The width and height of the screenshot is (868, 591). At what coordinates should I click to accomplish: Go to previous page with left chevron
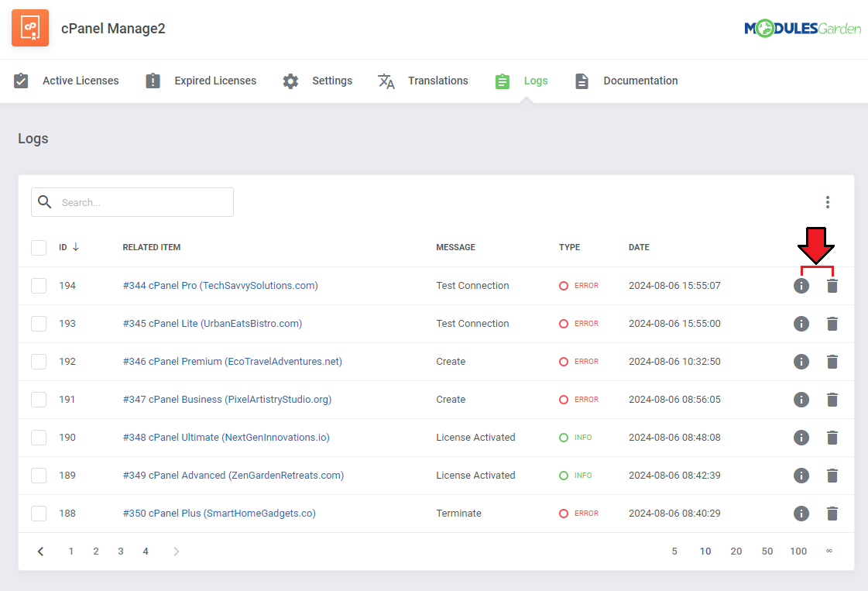(40, 551)
